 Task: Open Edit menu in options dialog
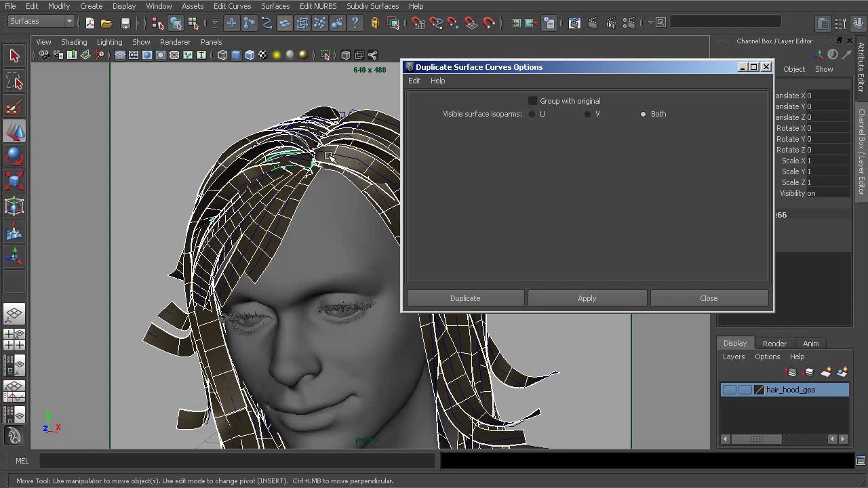[x=414, y=81]
